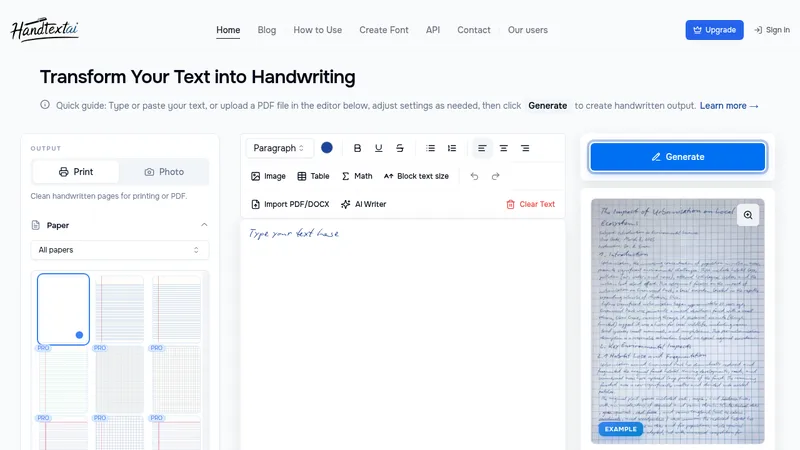This screenshot has width=800, height=450.
Task: Open the AI Writer
Action: tap(364, 204)
